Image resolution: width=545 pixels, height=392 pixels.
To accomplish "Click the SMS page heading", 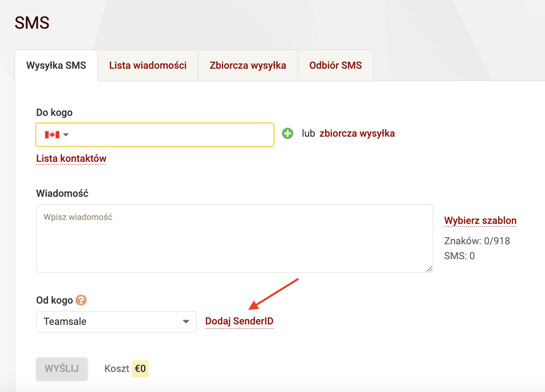I will point(32,23).
